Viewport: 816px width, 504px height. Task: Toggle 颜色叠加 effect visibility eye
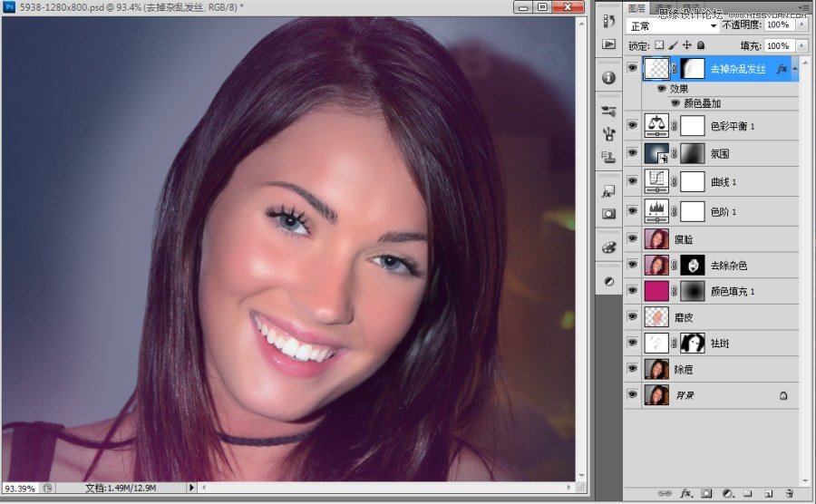click(675, 103)
